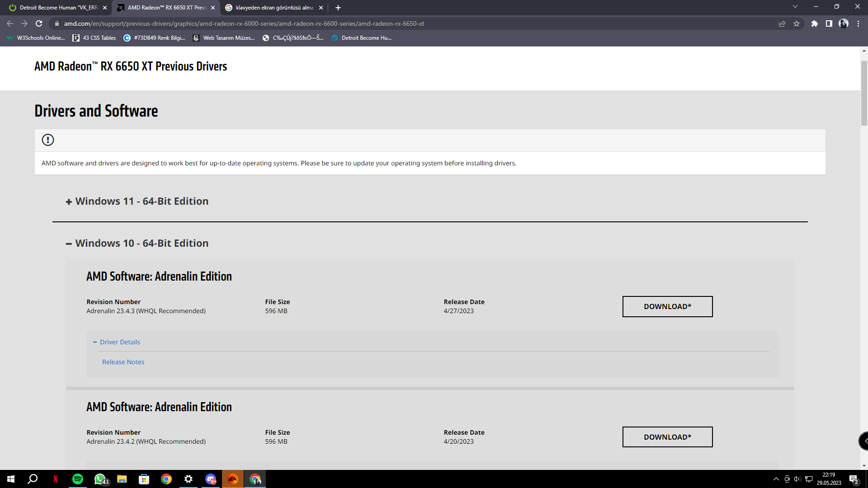Open the Chrome extensions puzzle icon
Viewport: 868px width, 488px height.
tap(814, 23)
